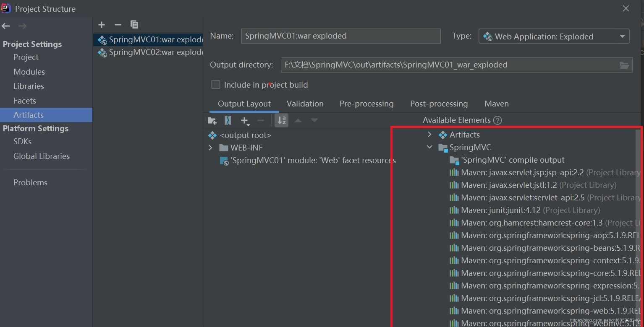The height and width of the screenshot is (327, 644).
Task: Select SpringMVC01:war exploded artifact
Action: pyautogui.click(x=148, y=40)
